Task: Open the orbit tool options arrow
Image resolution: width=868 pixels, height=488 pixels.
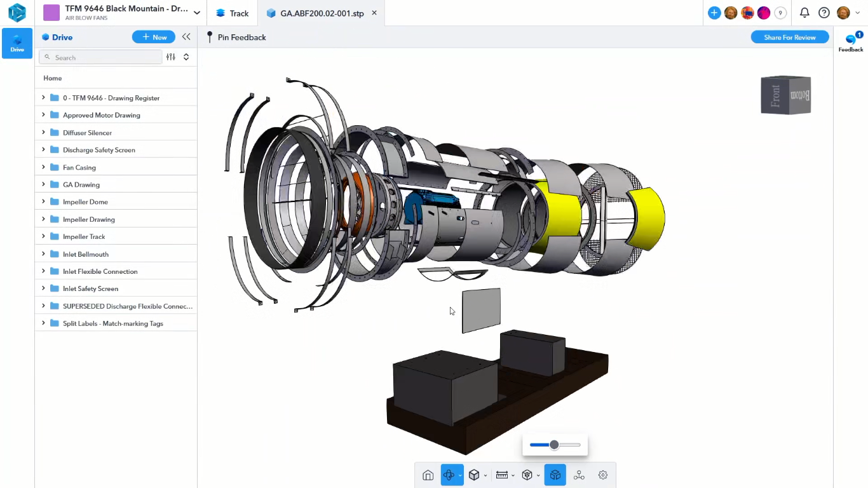Action: [460, 475]
